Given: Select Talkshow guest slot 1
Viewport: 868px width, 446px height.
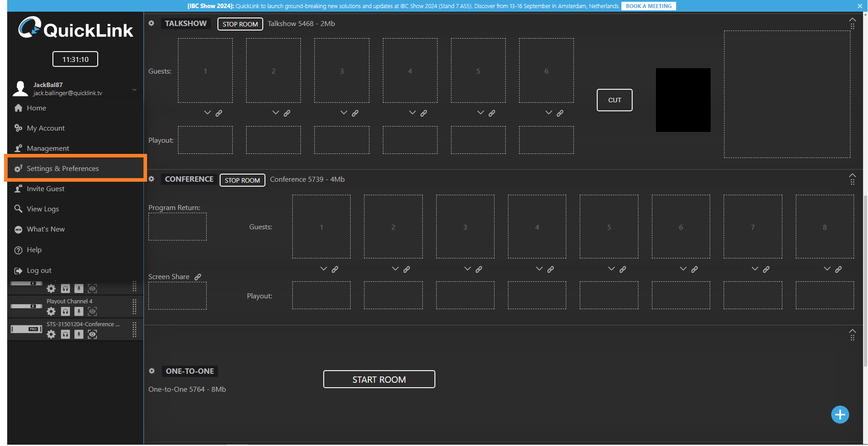Looking at the screenshot, I should click(x=205, y=70).
